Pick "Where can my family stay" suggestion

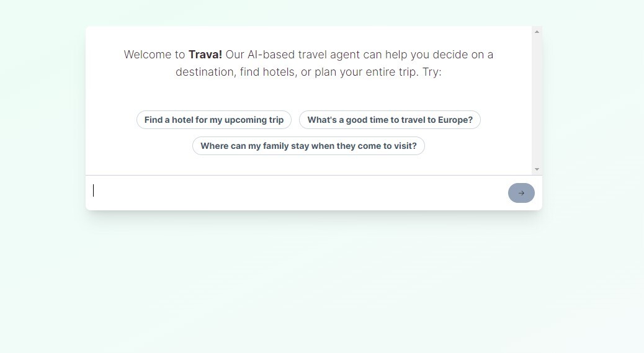coord(308,146)
